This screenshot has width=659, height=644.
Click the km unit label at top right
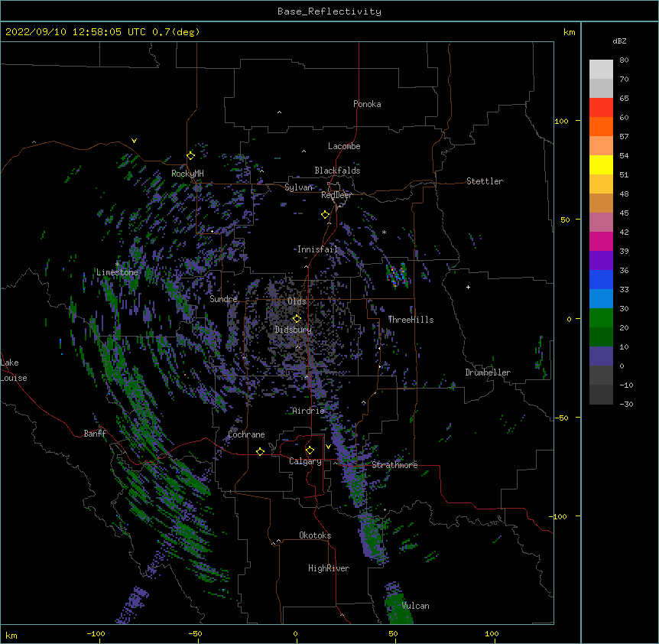[569, 32]
